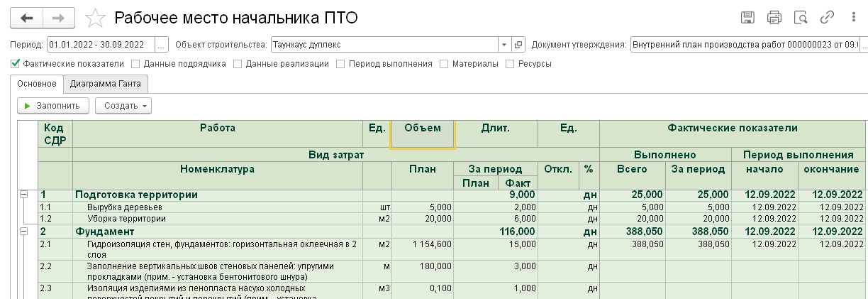Enable the Материалы checkbox

[445, 64]
